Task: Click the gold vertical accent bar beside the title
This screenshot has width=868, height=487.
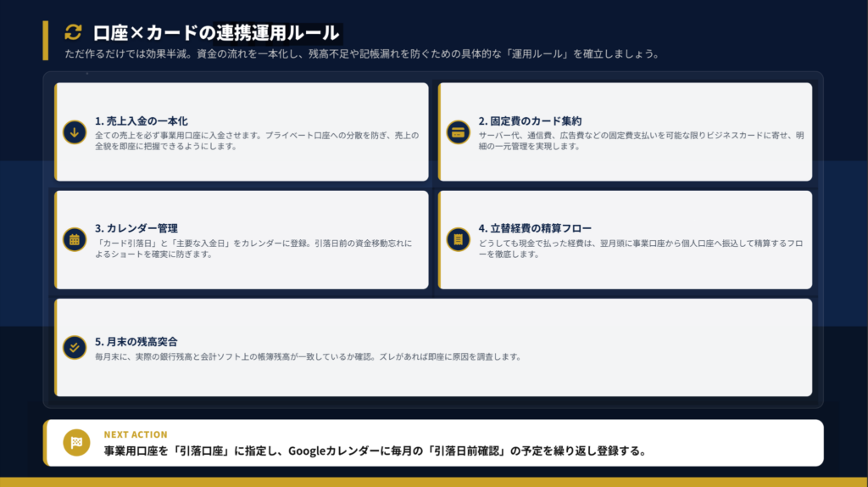Action: [x=45, y=40]
